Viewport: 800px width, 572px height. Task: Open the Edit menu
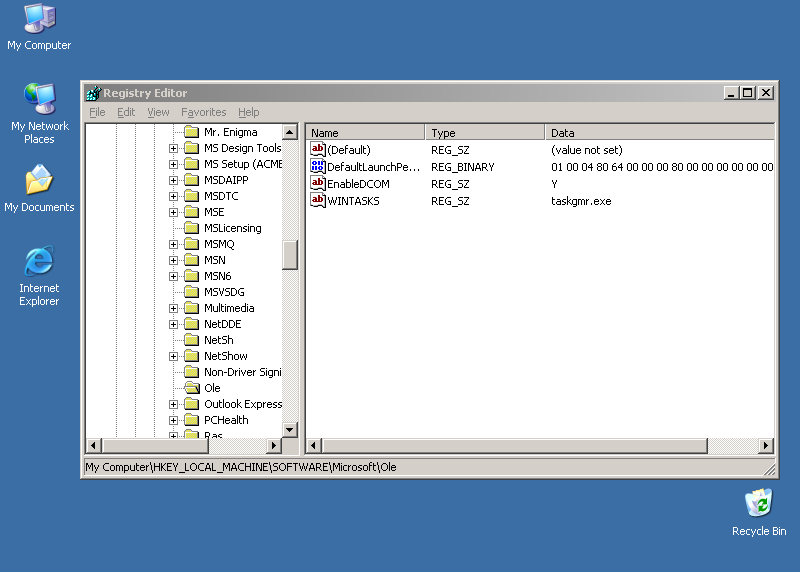(x=126, y=112)
